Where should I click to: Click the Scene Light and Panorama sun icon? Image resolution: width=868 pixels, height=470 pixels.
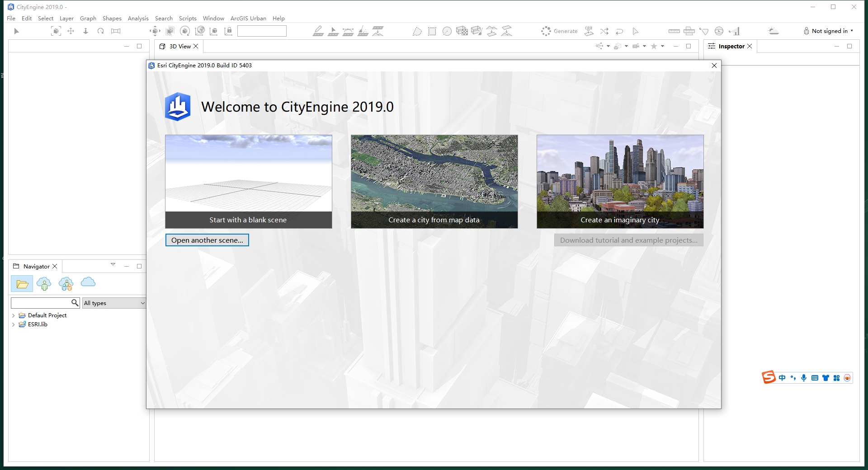pyautogui.click(x=773, y=31)
